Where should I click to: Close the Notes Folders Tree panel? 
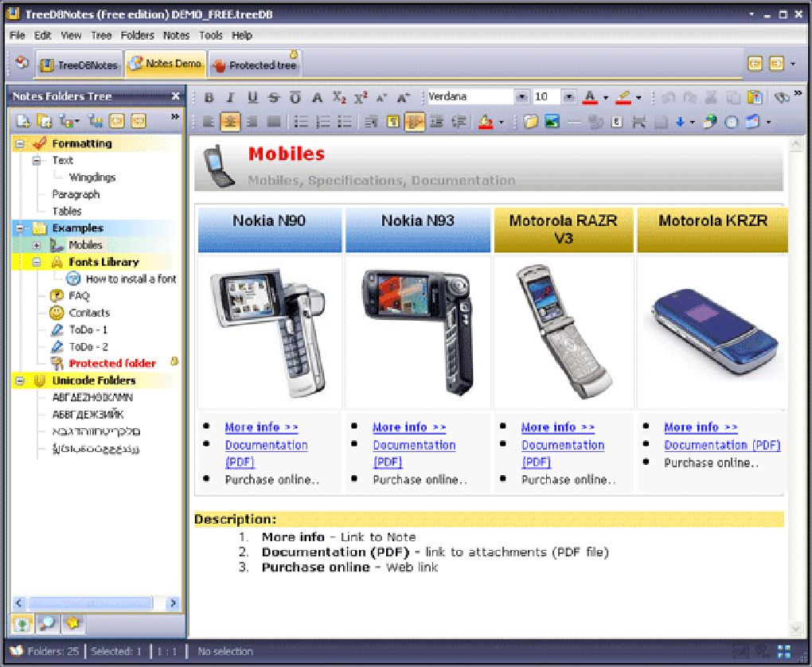pyautogui.click(x=176, y=96)
